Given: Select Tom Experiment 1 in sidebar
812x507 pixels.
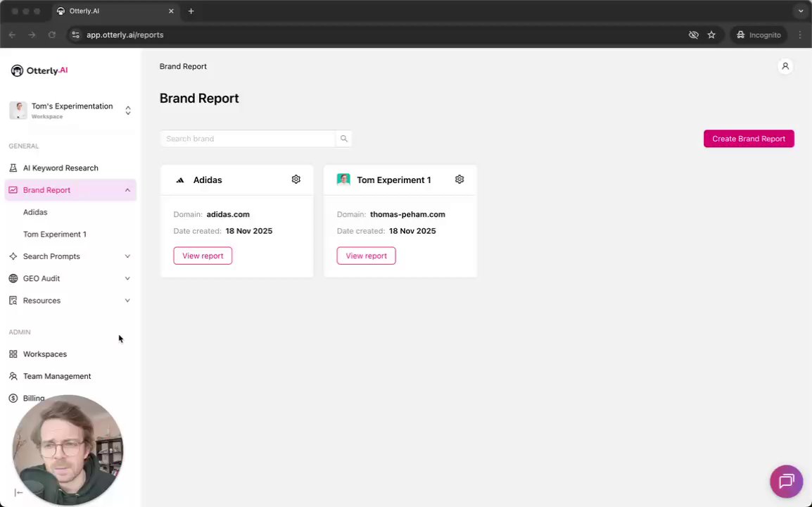Looking at the screenshot, I should coord(55,234).
